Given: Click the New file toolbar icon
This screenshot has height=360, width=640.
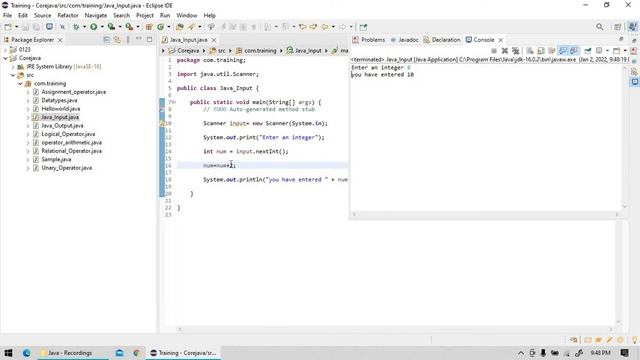Looking at the screenshot, I should click(x=8, y=27).
